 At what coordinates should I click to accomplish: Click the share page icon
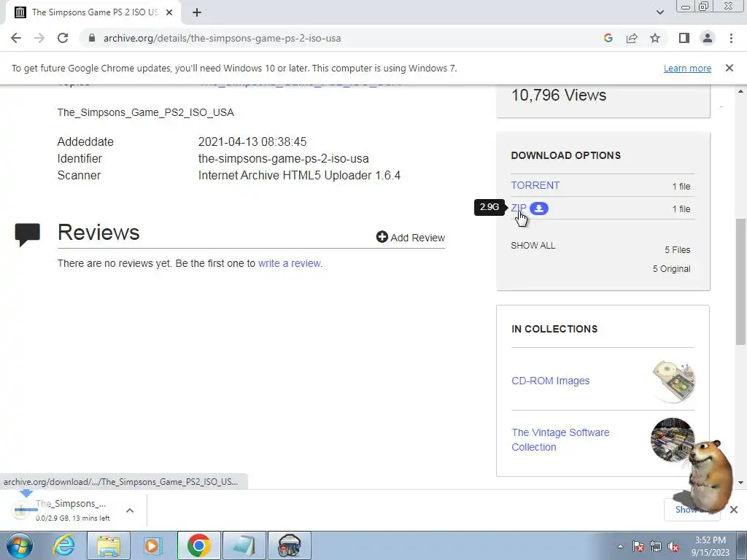pos(632,38)
